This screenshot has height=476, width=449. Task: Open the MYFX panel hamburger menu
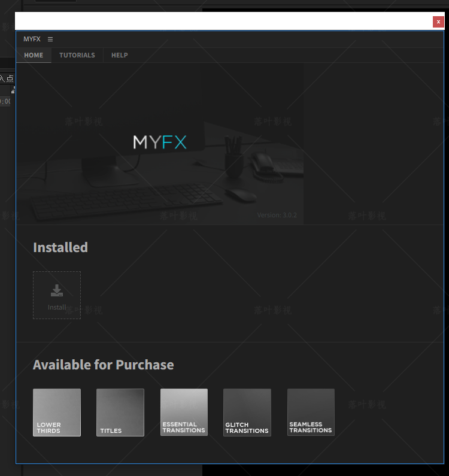[50, 39]
